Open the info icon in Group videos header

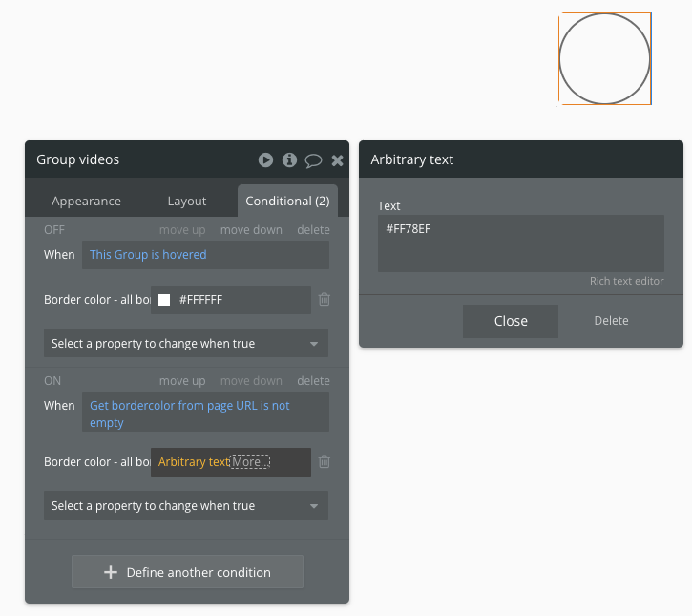click(289, 159)
